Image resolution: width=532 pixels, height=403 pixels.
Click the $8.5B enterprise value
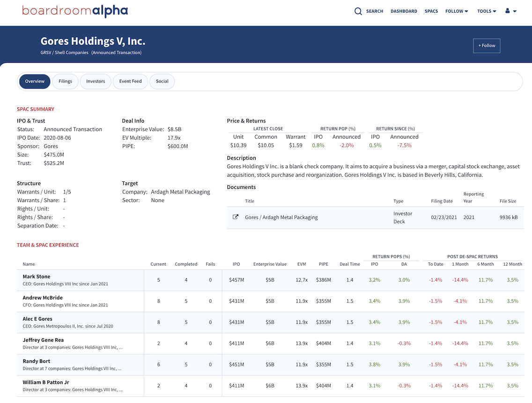pos(174,129)
